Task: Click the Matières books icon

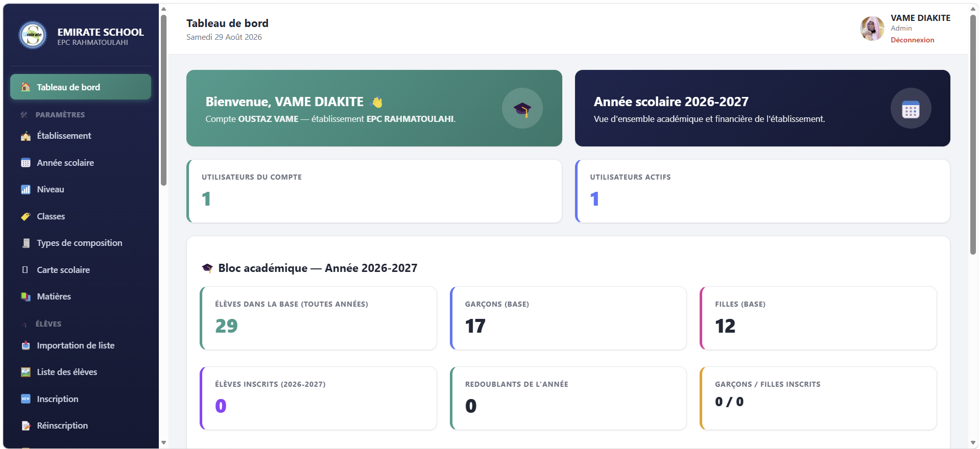Action: click(26, 296)
